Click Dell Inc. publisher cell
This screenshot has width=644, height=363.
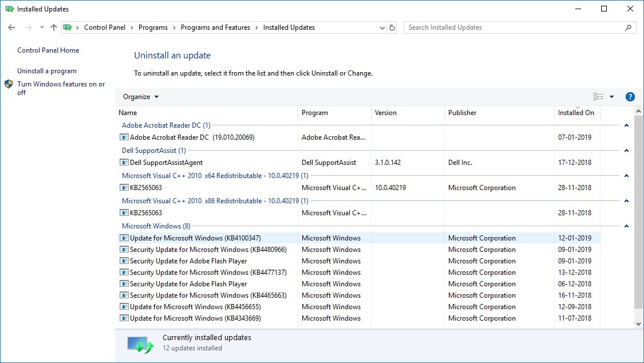tap(460, 163)
